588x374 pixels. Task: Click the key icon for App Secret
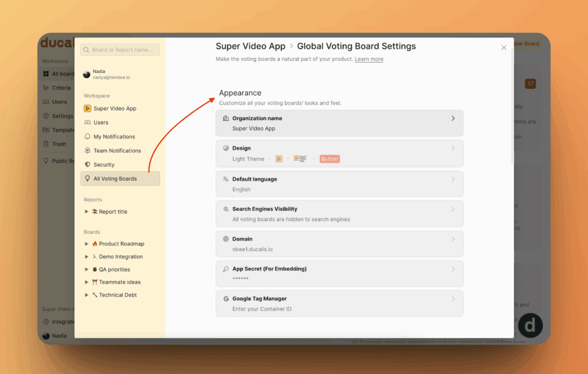point(226,269)
